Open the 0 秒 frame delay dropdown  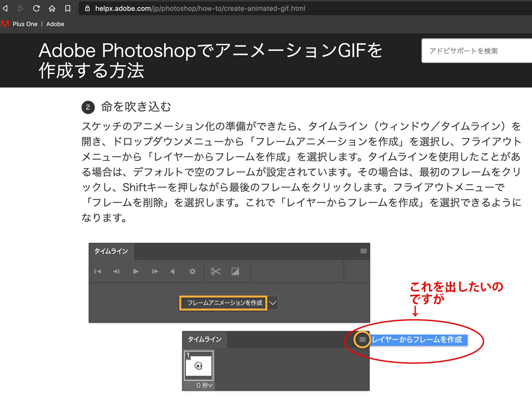[x=204, y=385]
